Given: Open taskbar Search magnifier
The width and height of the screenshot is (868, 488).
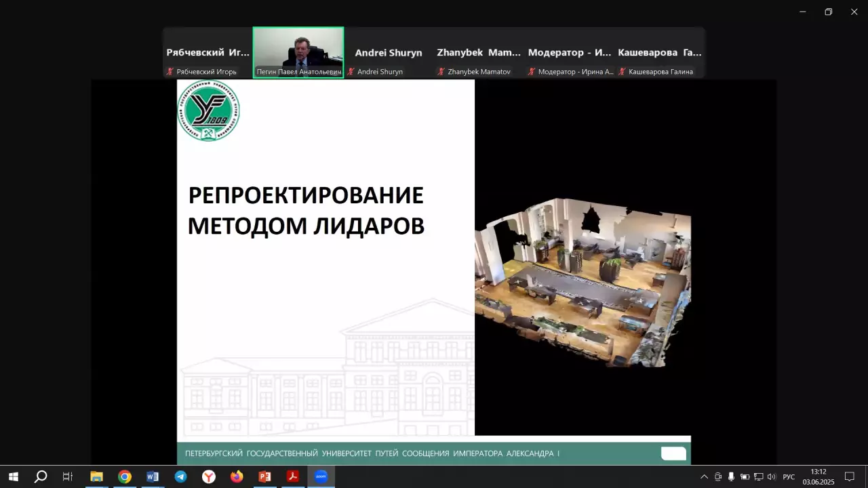Looking at the screenshot, I should click(41, 476).
